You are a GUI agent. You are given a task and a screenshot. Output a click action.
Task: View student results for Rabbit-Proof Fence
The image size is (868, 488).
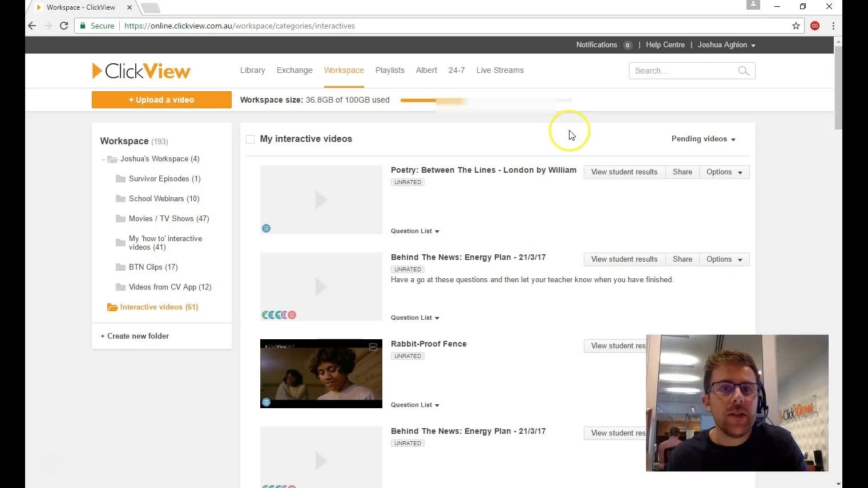[615, 346]
